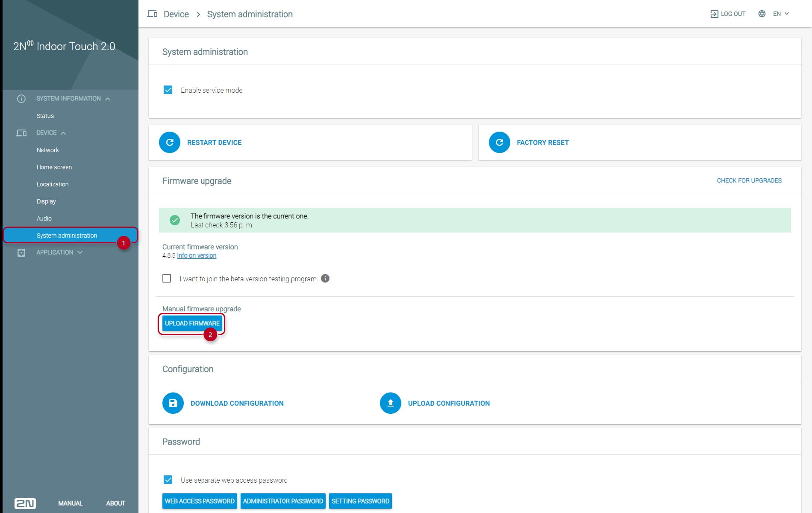Click the Restart Device label
Image resolution: width=812 pixels, height=513 pixels.
[214, 142]
